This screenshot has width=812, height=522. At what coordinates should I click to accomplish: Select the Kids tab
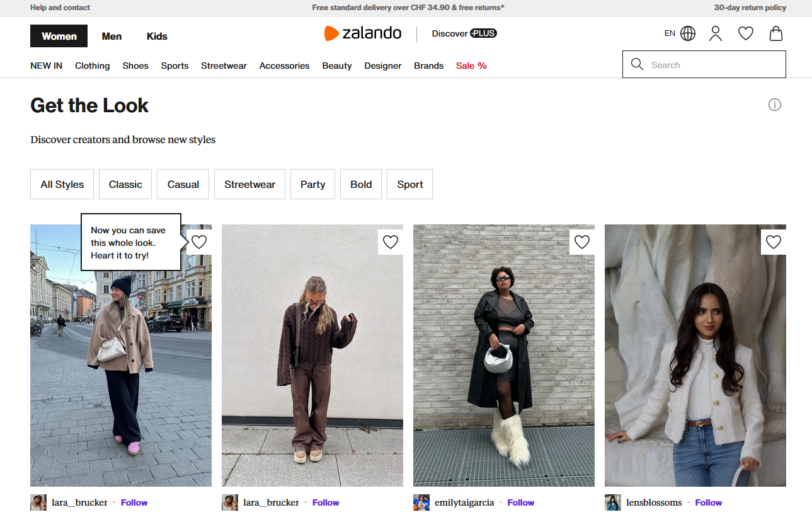157,36
